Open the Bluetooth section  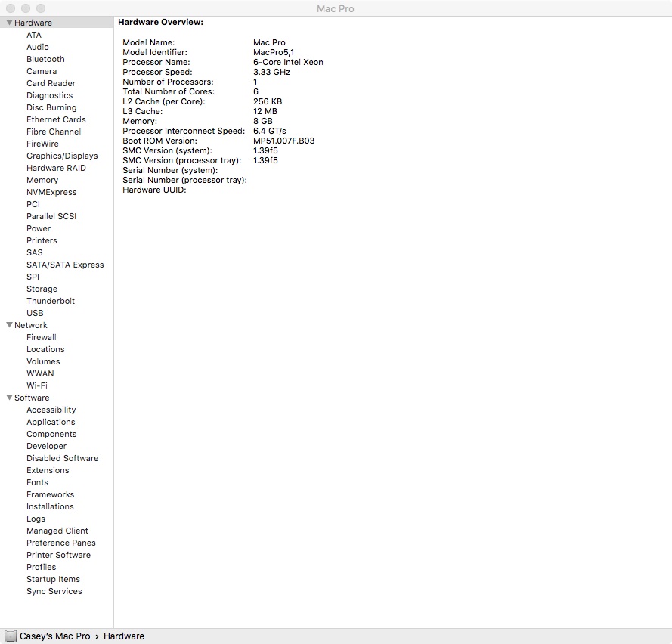coord(45,59)
